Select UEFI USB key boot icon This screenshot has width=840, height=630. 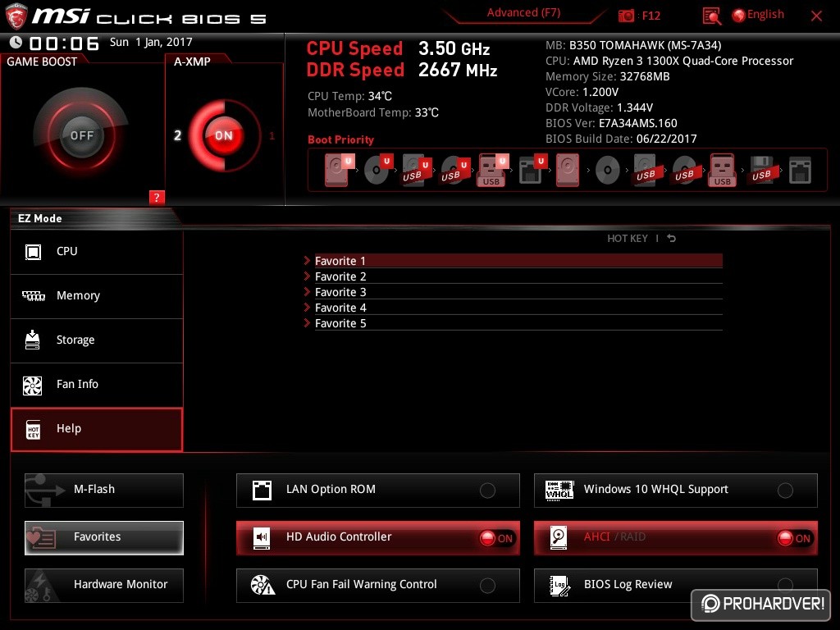tap(492, 170)
